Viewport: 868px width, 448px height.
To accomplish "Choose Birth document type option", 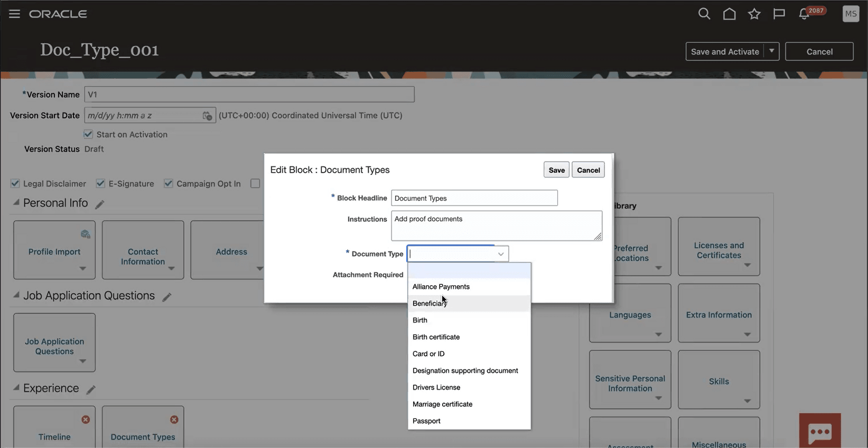I will [x=469, y=321].
